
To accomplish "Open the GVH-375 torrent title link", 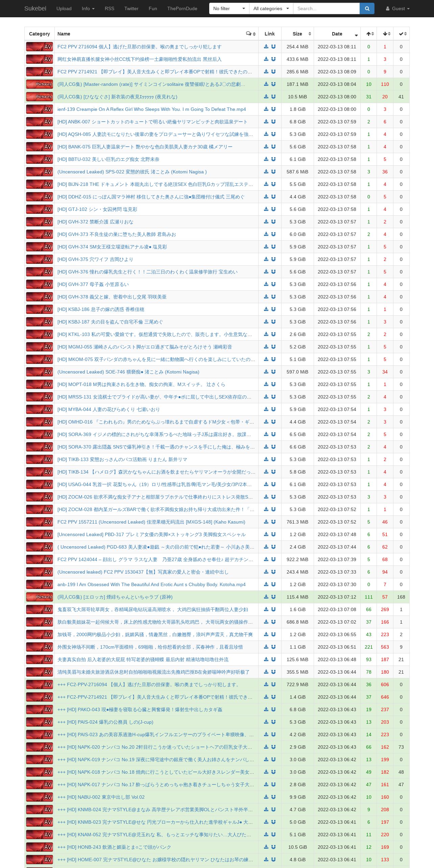I will point(95,259).
